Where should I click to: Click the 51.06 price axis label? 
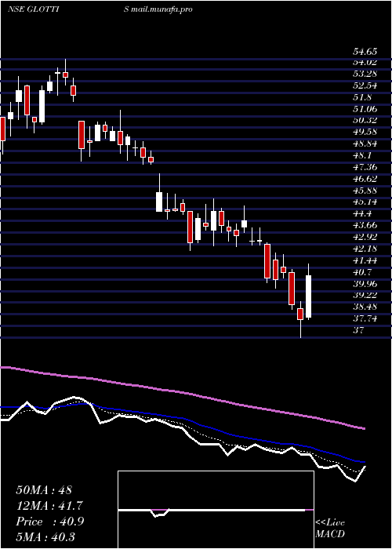[365, 109]
